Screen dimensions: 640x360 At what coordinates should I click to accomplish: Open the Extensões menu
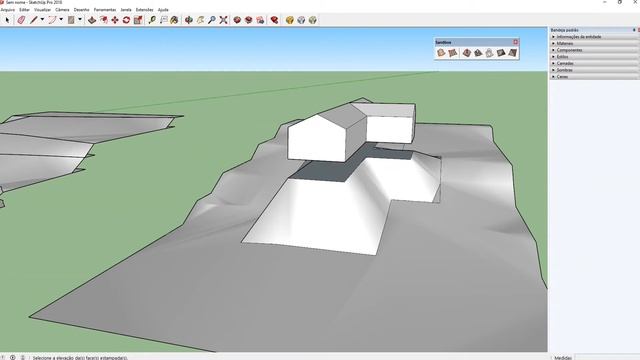[x=144, y=10]
